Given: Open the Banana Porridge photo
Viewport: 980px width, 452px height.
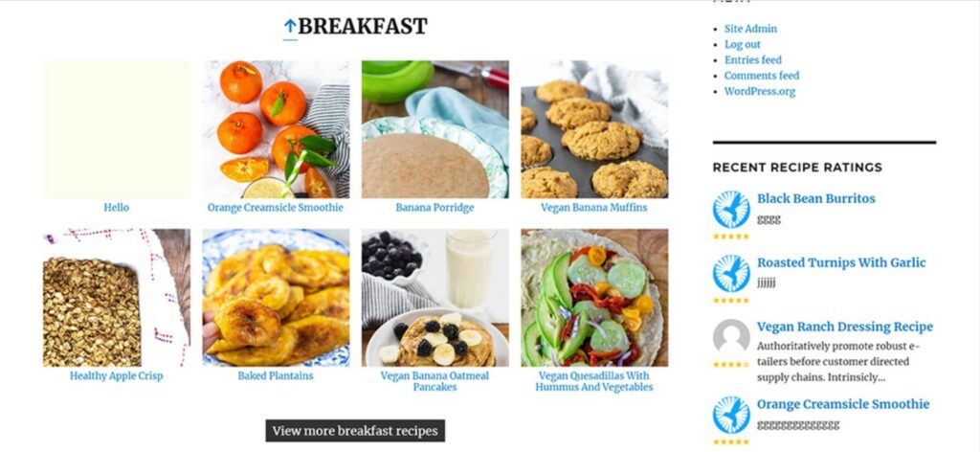Looking at the screenshot, I should (435, 129).
